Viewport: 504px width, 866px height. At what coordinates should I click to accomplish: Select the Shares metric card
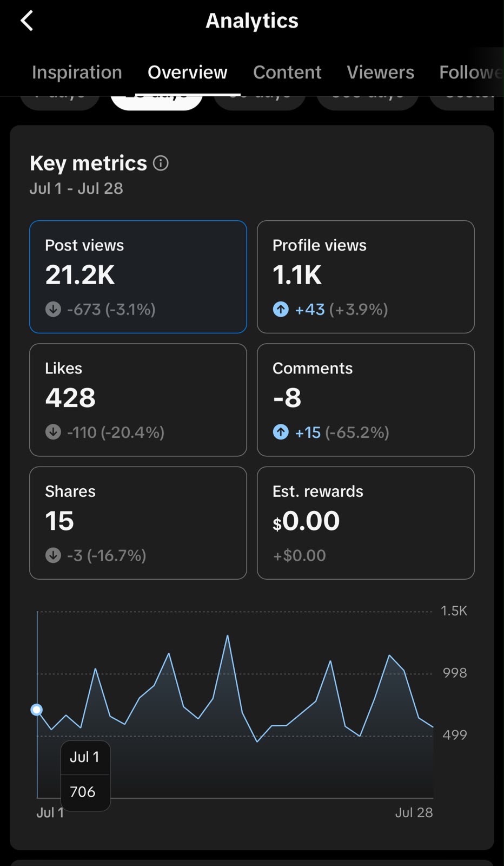pyautogui.click(x=138, y=523)
